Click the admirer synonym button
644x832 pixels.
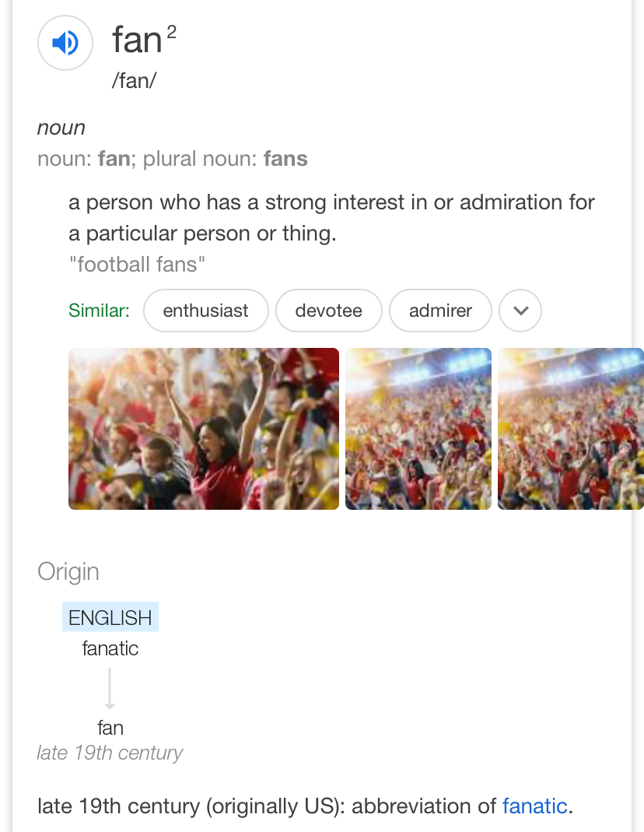point(439,310)
